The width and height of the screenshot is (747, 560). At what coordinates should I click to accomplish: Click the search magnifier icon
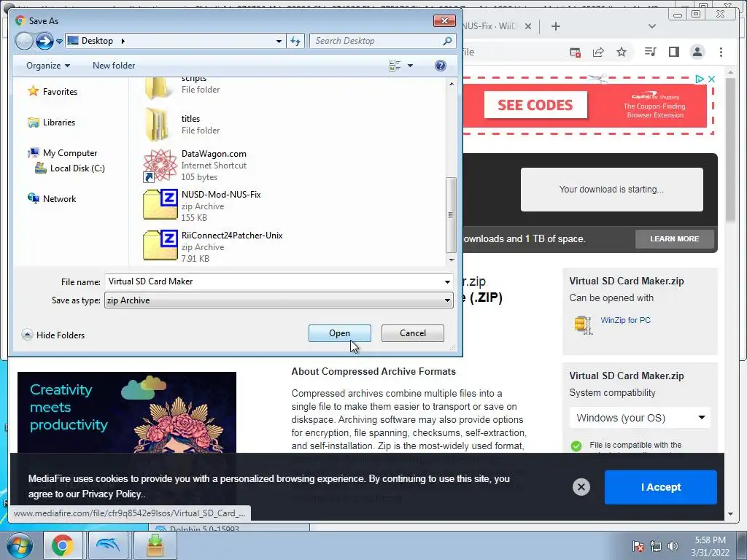[447, 41]
